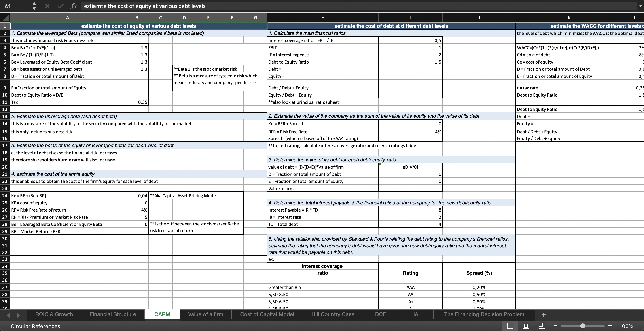
Task: Open the Hill Country Case tab
Action: click(333, 314)
